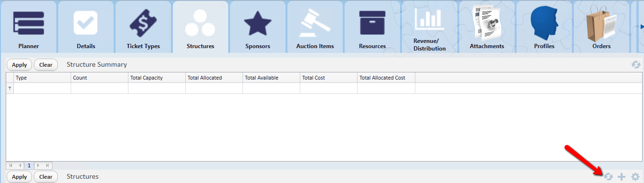Open the Details checkmark tab
Image resolution: width=644 pixels, height=183 pixels.
coord(86,27)
